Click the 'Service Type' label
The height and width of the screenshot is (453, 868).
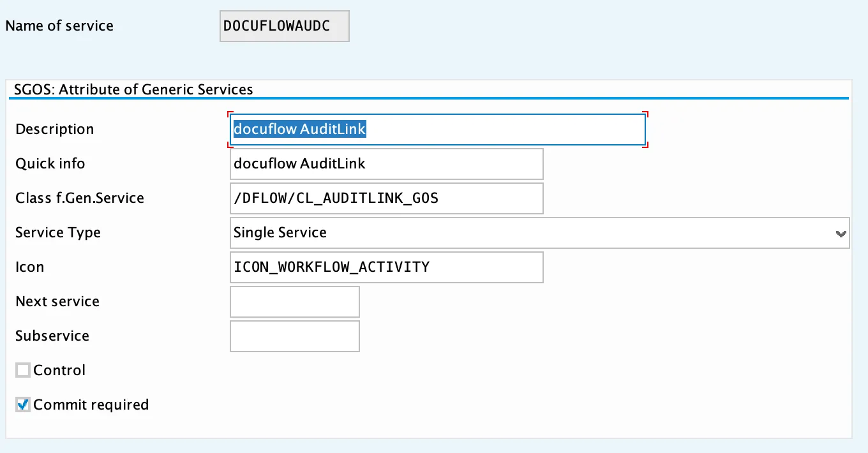pyautogui.click(x=58, y=233)
